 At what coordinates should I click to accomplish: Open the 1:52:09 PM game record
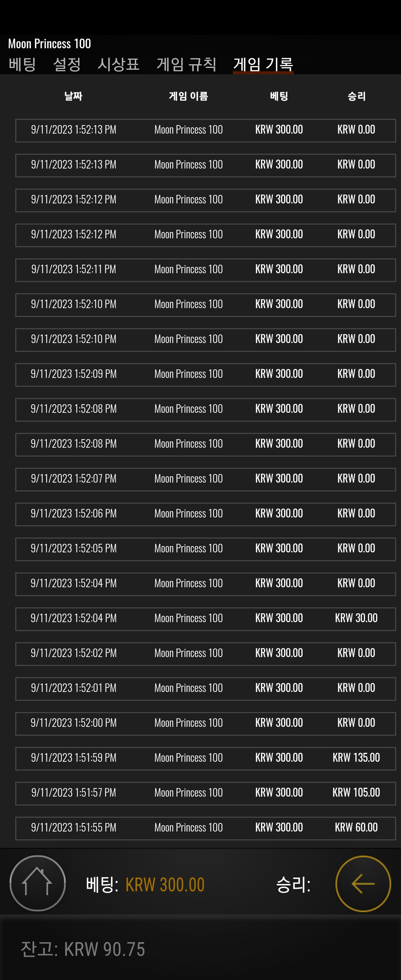205,374
